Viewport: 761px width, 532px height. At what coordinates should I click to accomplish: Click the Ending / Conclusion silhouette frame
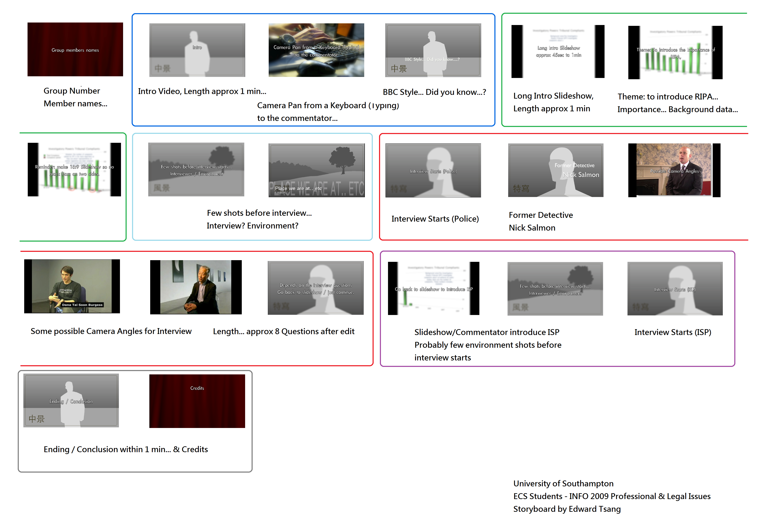tap(71, 400)
